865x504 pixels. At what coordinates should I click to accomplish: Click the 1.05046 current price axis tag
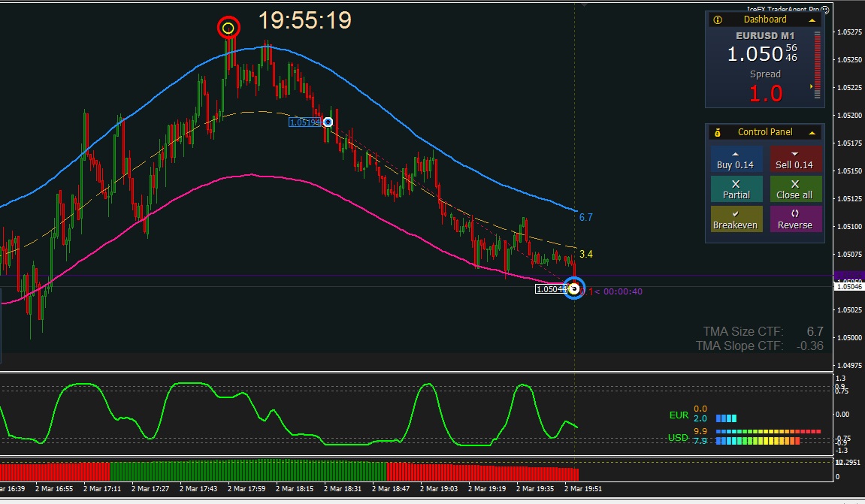[x=849, y=287]
